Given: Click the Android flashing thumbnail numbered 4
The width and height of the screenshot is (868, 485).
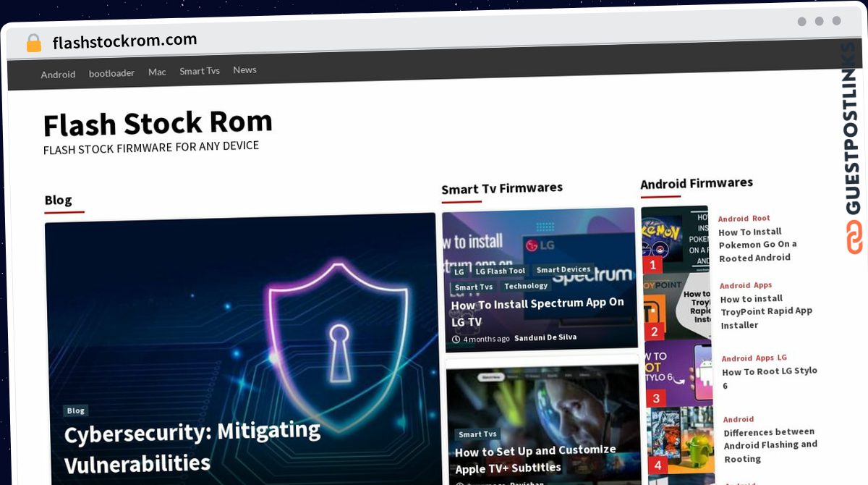Looking at the screenshot, I should point(681,440).
